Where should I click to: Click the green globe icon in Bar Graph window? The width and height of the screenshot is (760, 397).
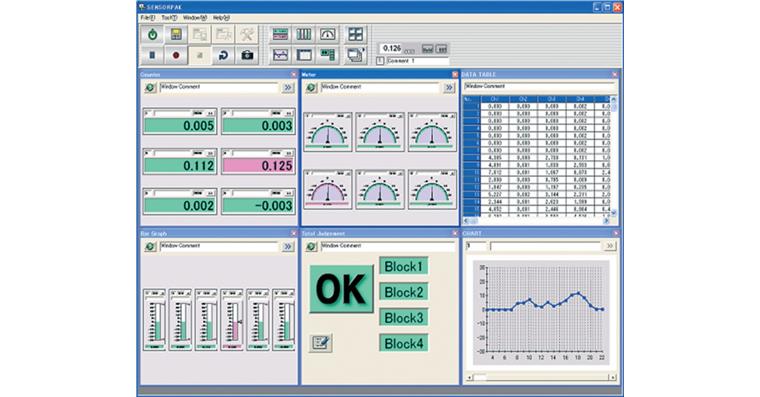coord(150,247)
